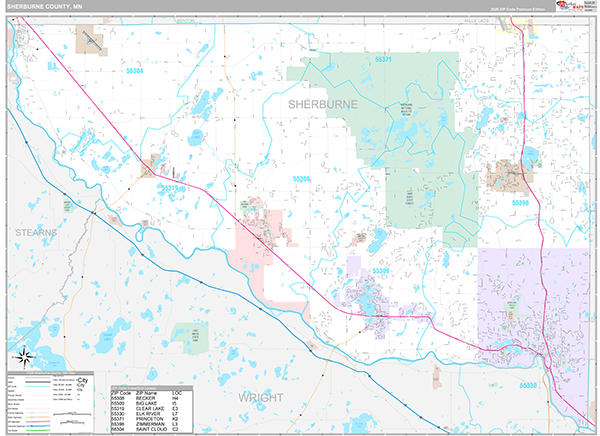Click the scale bar in the legend
This screenshot has width=600, height=436.
click(72, 415)
